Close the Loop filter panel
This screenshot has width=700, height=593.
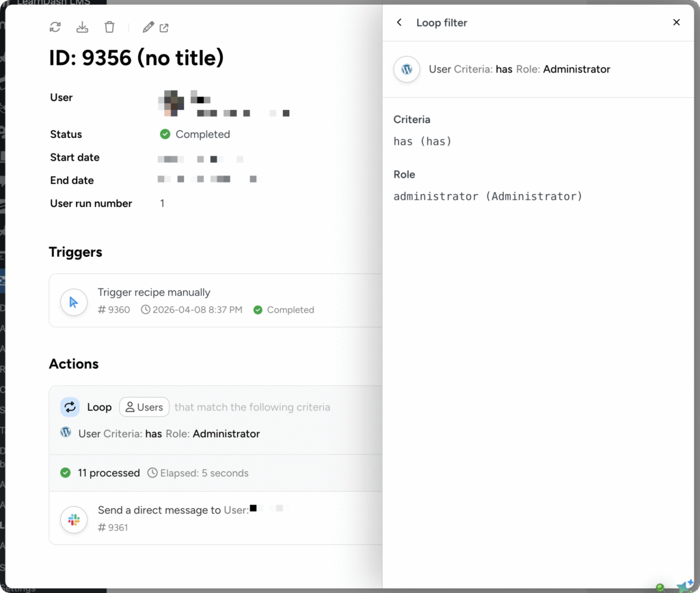(676, 22)
